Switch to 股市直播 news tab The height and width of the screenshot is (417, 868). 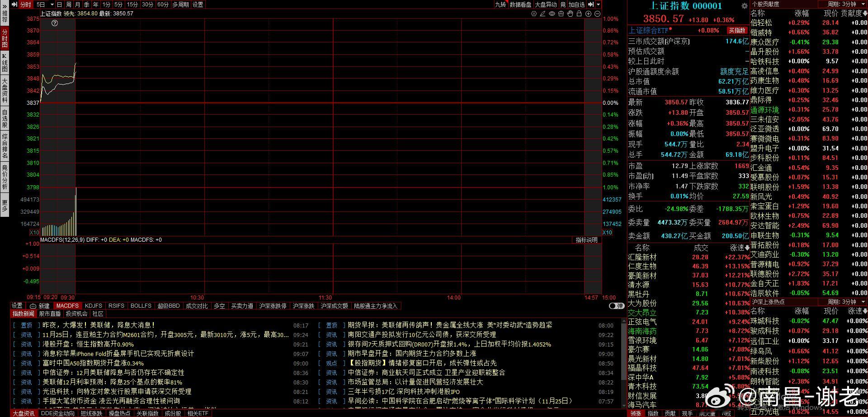50,314
